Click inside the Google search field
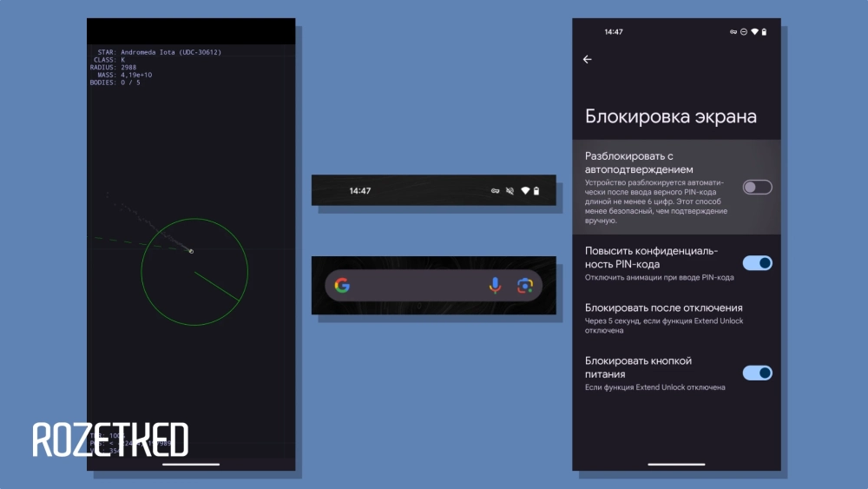Image resolution: width=868 pixels, height=489 pixels. pyautogui.click(x=417, y=286)
